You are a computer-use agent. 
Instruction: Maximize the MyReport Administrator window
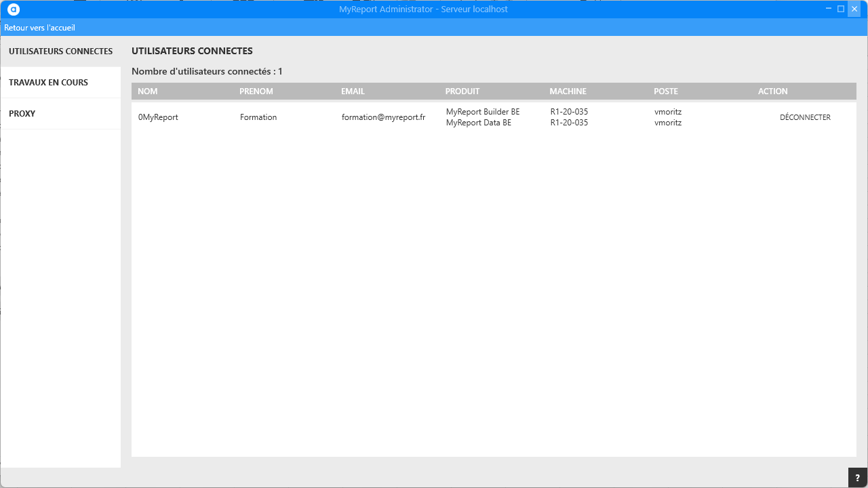pyautogui.click(x=841, y=9)
